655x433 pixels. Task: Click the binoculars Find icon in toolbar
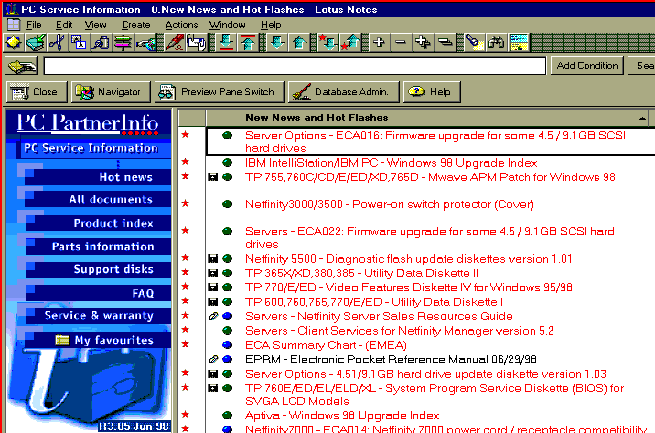[x=494, y=43]
